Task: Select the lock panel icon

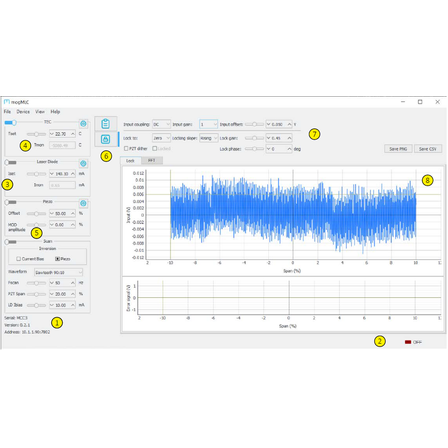Action: point(105,139)
